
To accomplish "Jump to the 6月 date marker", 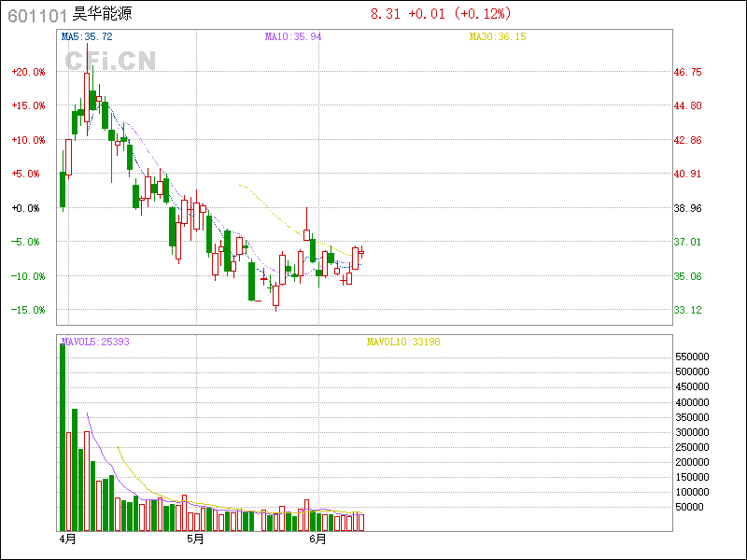I will coord(318,539).
